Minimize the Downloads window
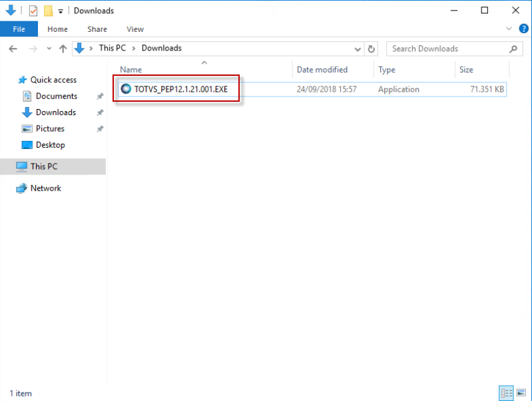This screenshot has height=401, width=532. [x=454, y=11]
